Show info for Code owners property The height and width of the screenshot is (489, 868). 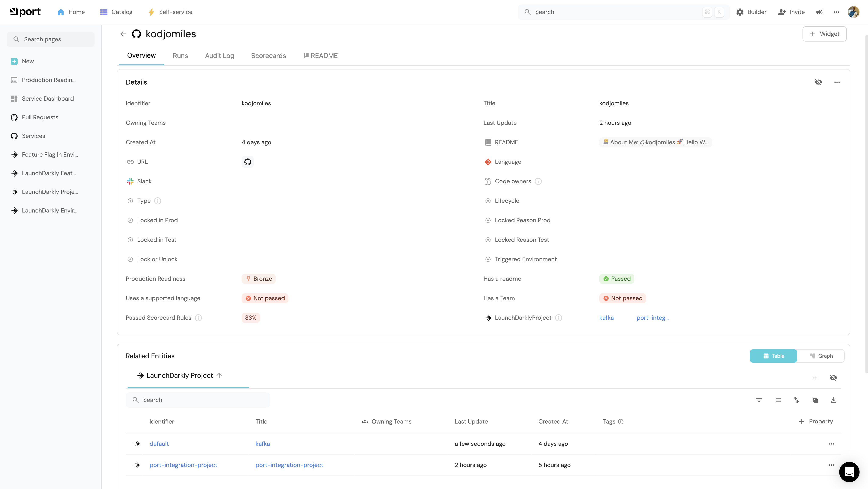538,182
